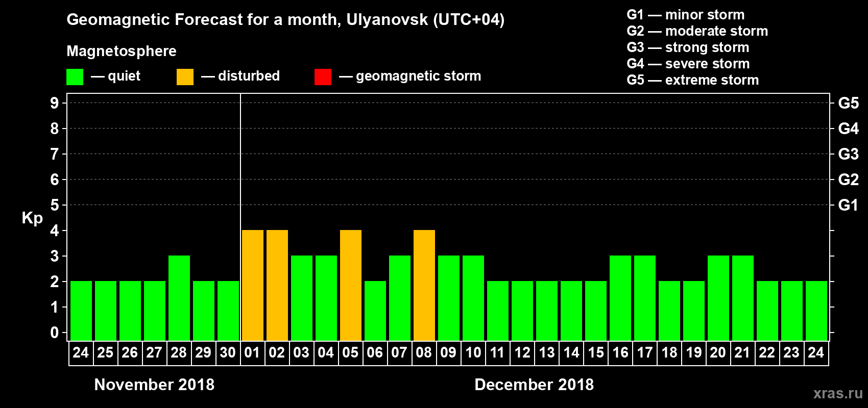Select the orange bar for December 08
This screenshot has width=868, height=408.
coord(424,285)
